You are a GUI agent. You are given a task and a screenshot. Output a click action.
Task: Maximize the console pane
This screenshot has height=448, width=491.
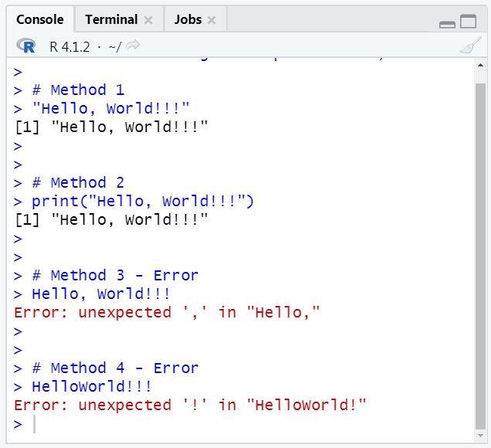point(469,22)
